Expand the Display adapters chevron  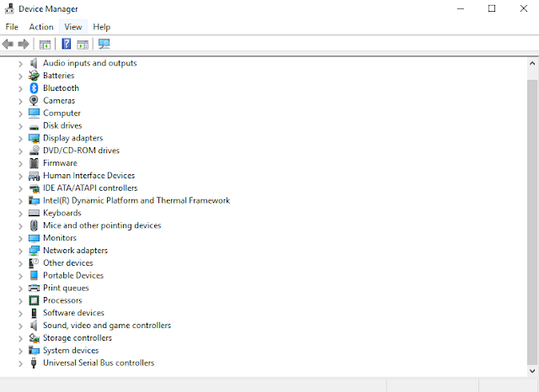click(20, 139)
